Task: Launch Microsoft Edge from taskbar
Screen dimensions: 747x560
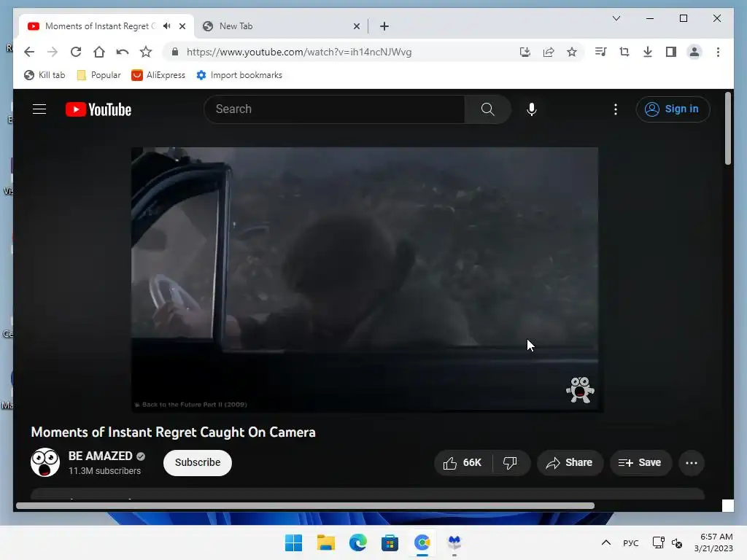Action: coord(357,542)
